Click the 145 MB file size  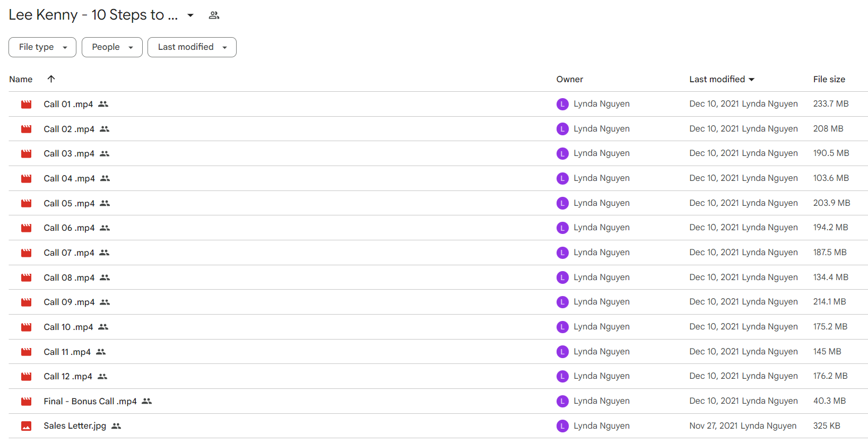[x=827, y=352]
